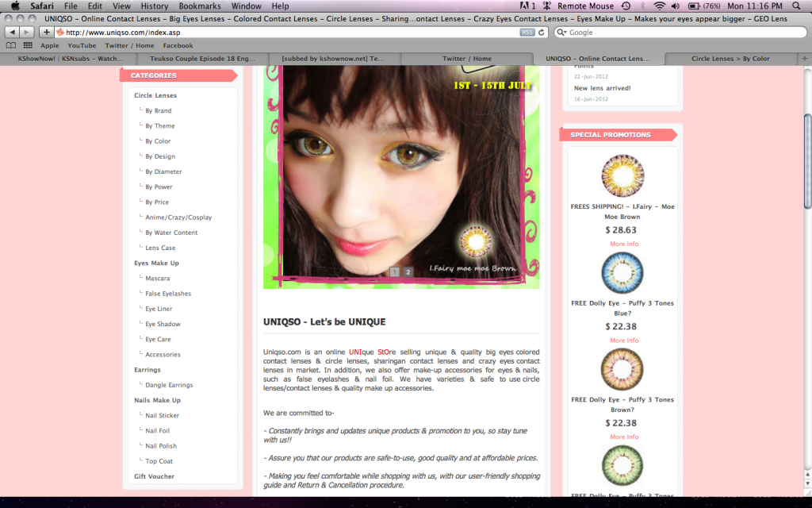
Task: Open the volume control in menu bar
Action: click(676, 6)
